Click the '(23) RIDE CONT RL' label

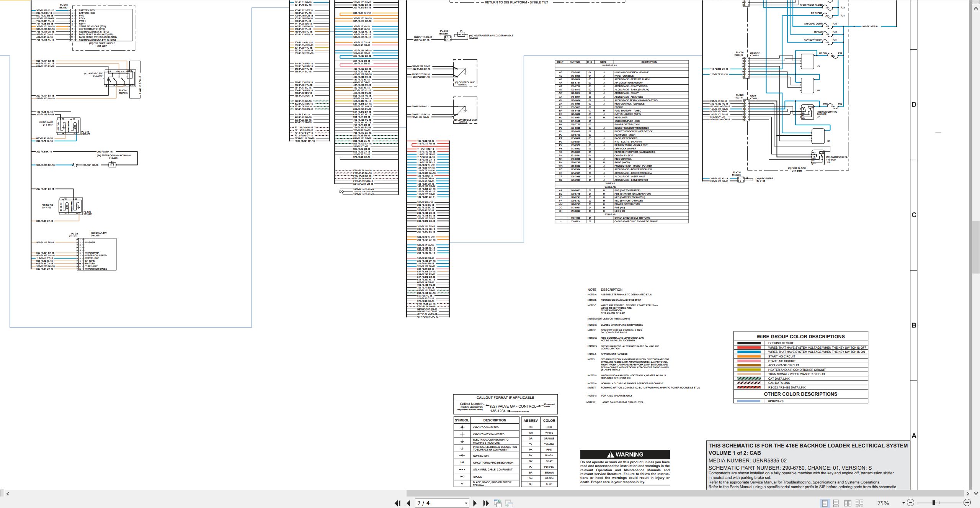point(827,112)
